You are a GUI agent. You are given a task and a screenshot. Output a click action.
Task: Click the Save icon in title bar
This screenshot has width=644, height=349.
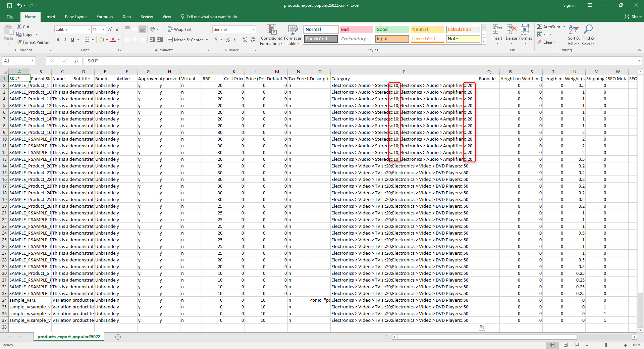(x=9, y=5)
